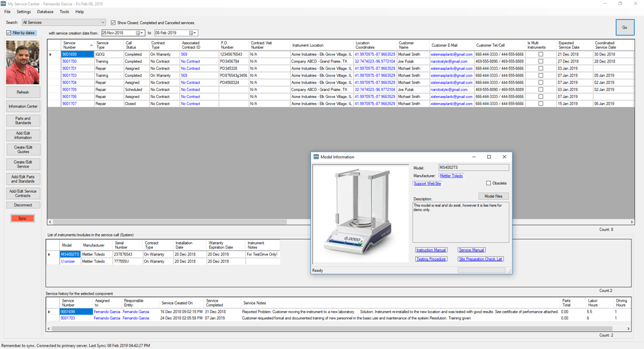Toggle Is Multi Instruments for 9001703

coord(541,76)
